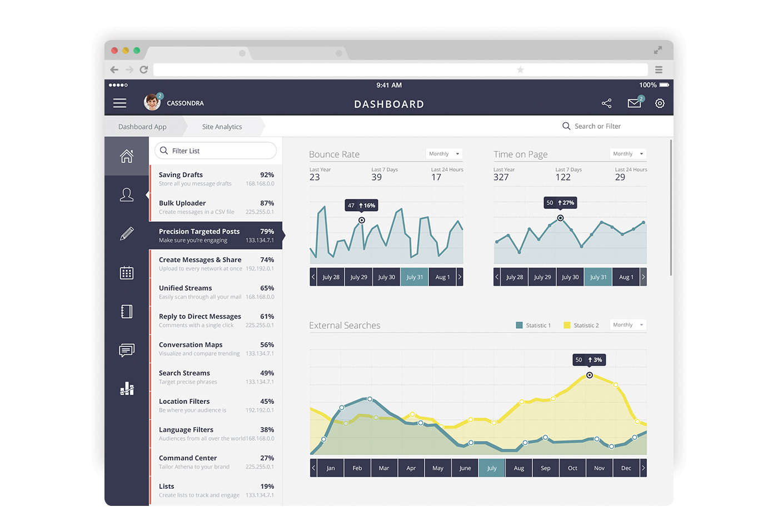Screen dimensions: 778x532
Task: Open the chat messages sidebar icon
Action: (x=127, y=350)
